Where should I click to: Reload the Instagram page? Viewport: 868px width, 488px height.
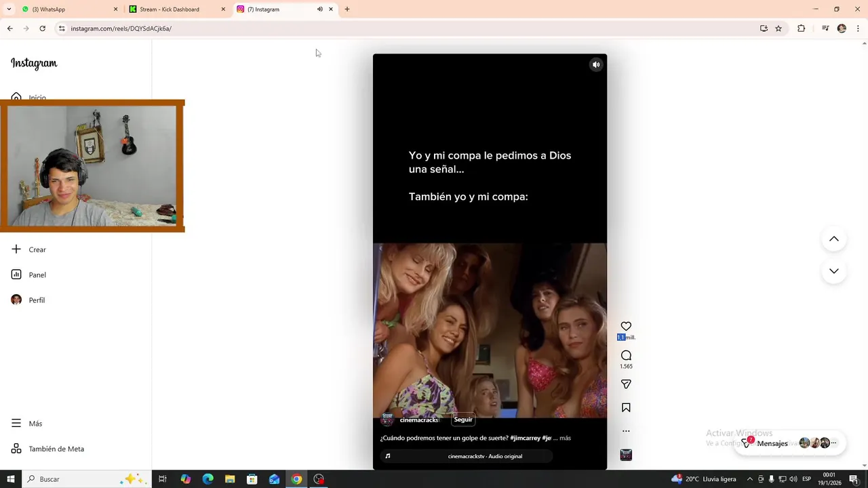pos(42,28)
